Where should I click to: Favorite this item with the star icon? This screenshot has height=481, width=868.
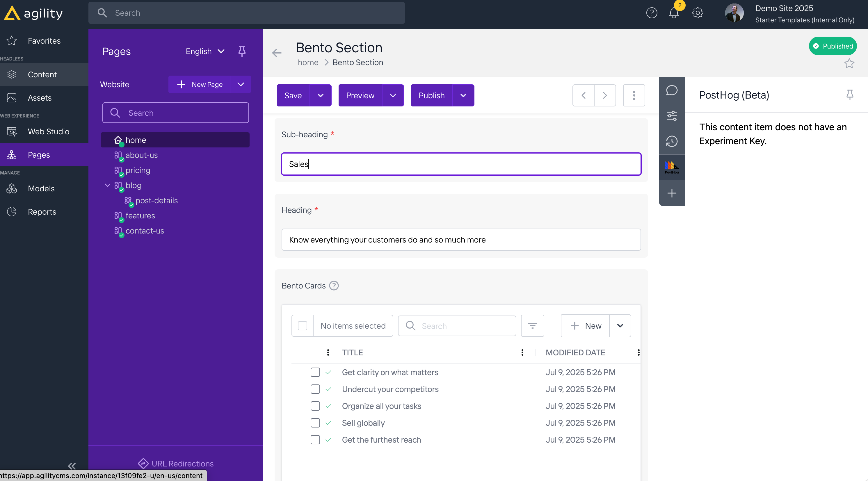pos(849,63)
